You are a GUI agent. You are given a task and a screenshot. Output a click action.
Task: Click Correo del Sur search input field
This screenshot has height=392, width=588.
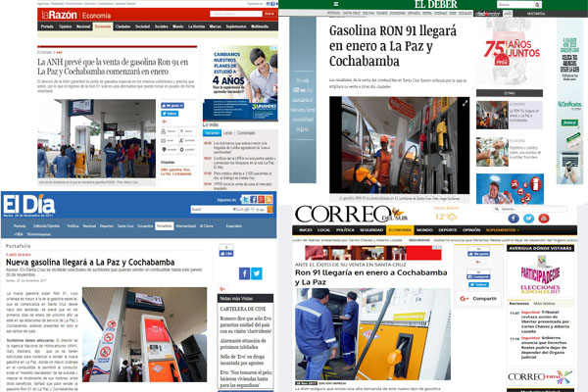[x=529, y=209]
